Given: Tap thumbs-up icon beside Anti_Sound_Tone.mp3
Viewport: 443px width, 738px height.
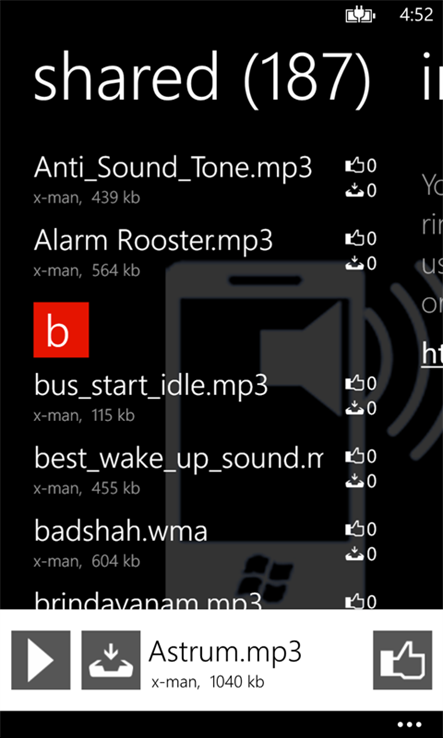Looking at the screenshot, I should point(354,165).
